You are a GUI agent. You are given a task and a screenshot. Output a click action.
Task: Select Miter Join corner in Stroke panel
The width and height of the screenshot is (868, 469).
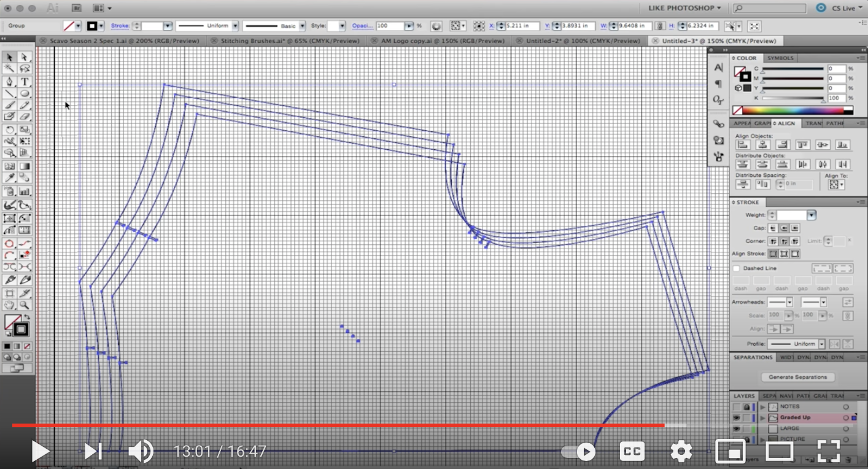(x=773, y=241)
